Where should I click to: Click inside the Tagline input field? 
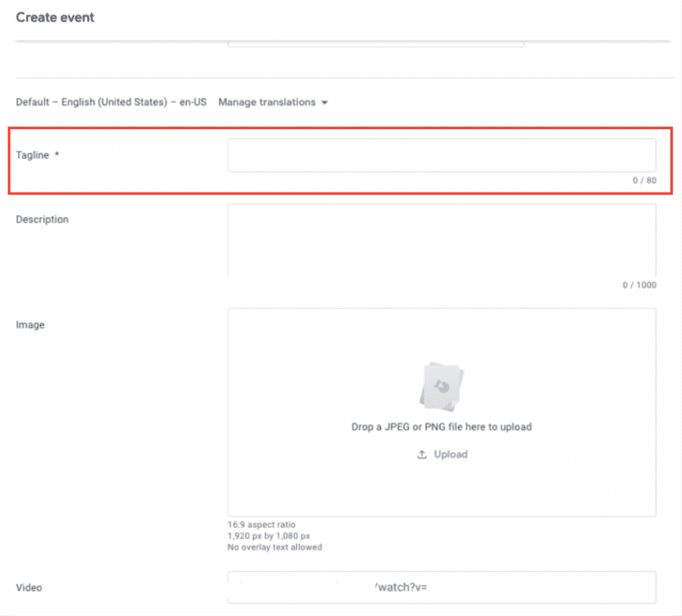pyautogui.click(x=442, y=154)
